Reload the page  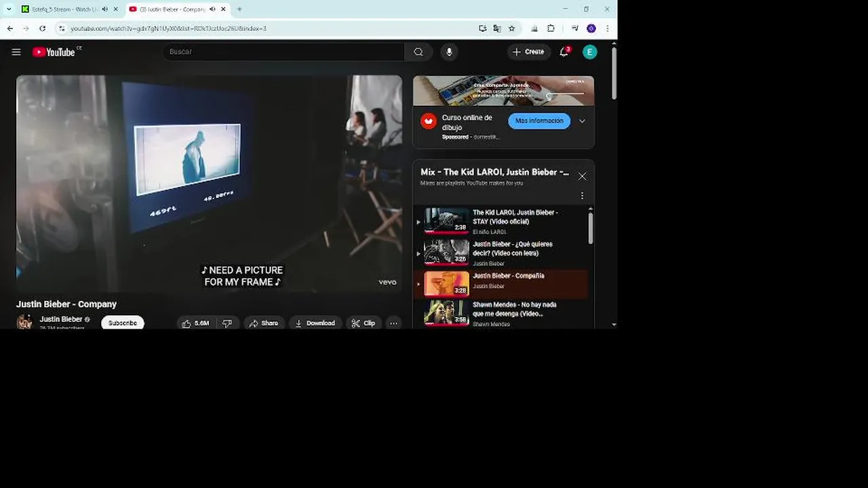click(42, 28)
